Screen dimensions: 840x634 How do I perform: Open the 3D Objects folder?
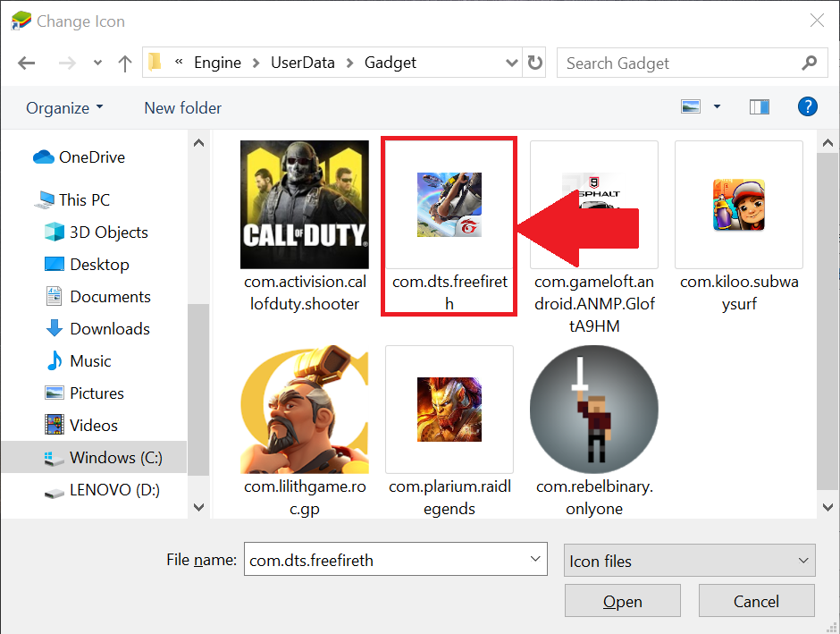[96, 232]
